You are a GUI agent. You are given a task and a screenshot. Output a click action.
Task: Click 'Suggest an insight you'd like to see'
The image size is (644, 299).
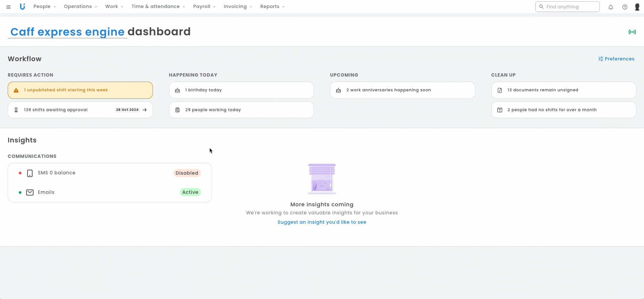point(322,222)
